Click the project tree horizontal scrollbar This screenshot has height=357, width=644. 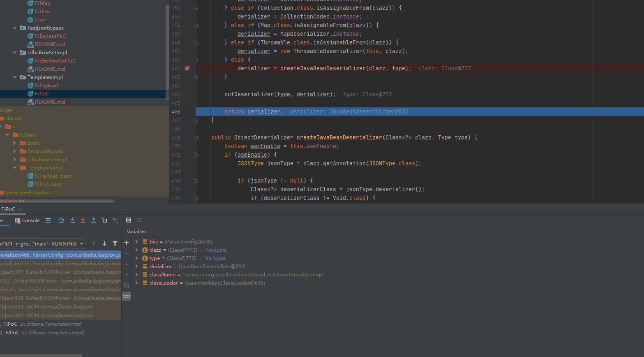(57, 201)
